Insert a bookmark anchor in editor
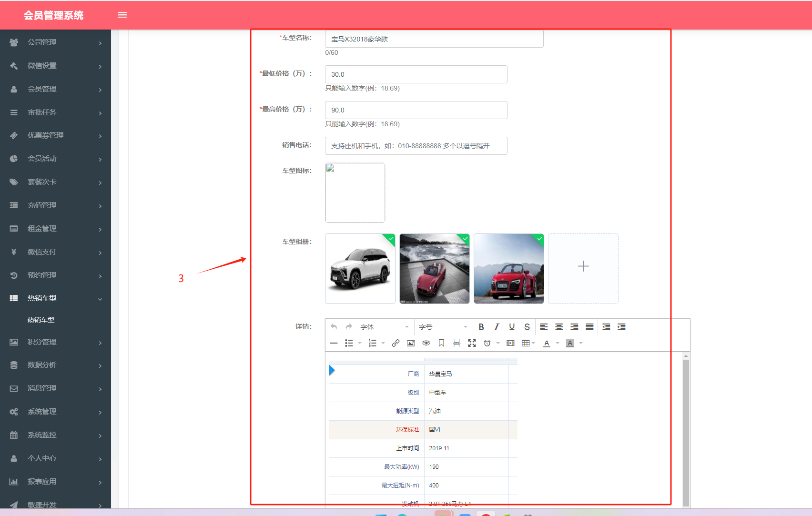812x516 pixels. click(441, 343)
